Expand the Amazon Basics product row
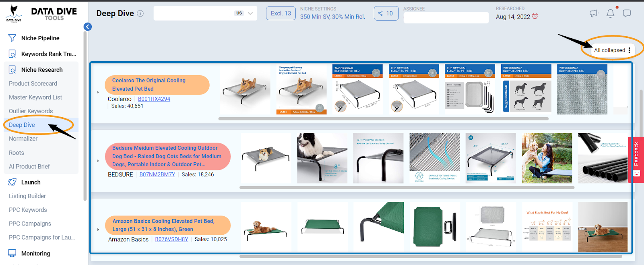Image resolution: width=644 pixels, height=265 pixels. (98, 230)
